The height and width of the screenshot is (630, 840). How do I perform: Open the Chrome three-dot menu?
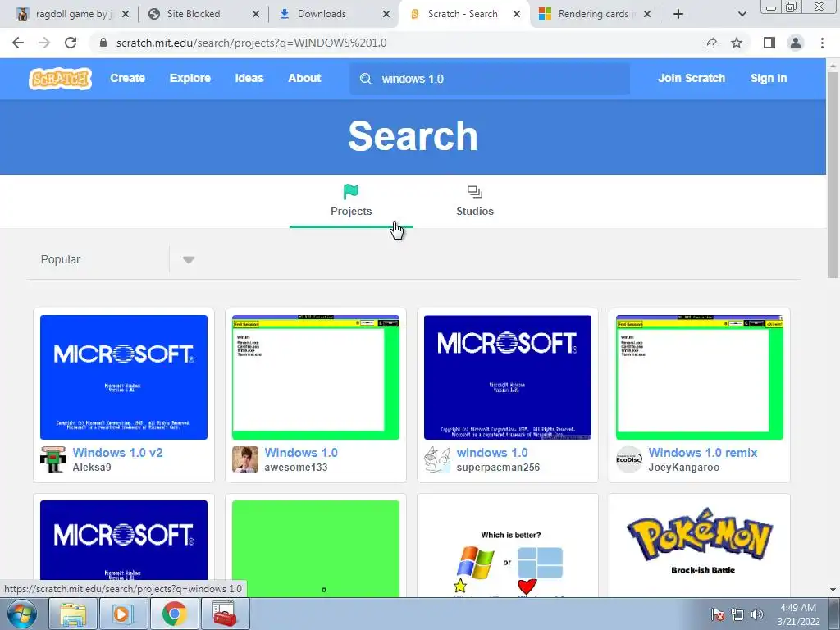click(x=822, y=43)
